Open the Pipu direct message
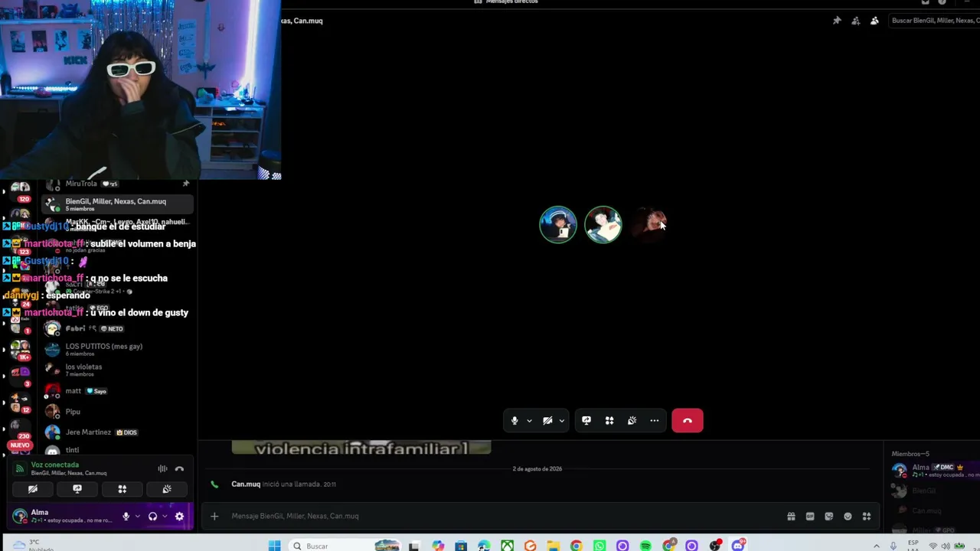This screenshot has width=980, height=551. coord(116,412)
